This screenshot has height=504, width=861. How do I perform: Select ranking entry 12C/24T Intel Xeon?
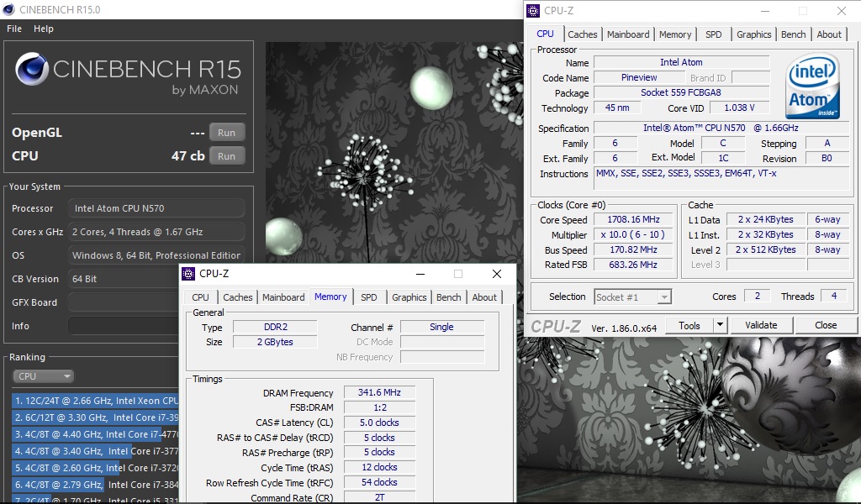pyautogui.click(x=94, y=401)
